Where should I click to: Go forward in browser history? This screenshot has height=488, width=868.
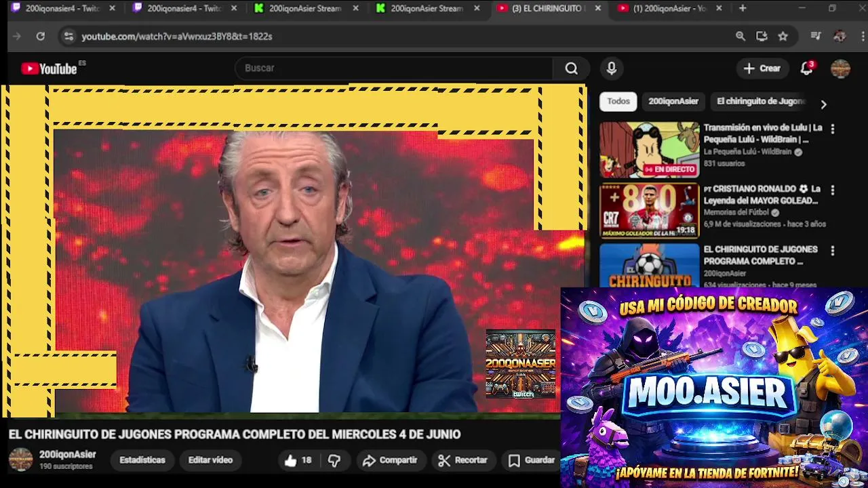(x=17, y=37)
